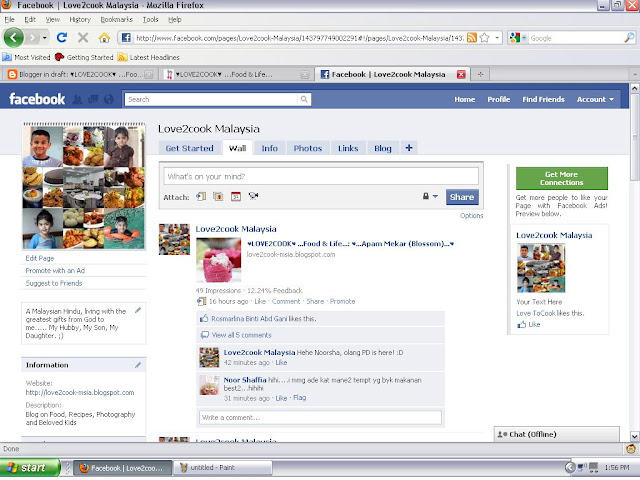Image resolution: width=640 pixels, height=480 pixels.
Task: Click the Facebook search magnifier icon
Action: [304, 99]
